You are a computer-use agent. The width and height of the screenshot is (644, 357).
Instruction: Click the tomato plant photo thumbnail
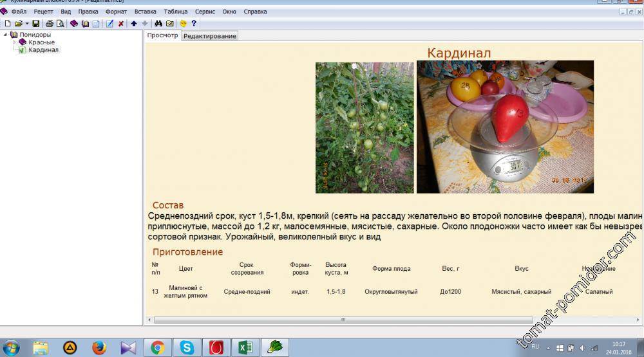coord(365,127)
